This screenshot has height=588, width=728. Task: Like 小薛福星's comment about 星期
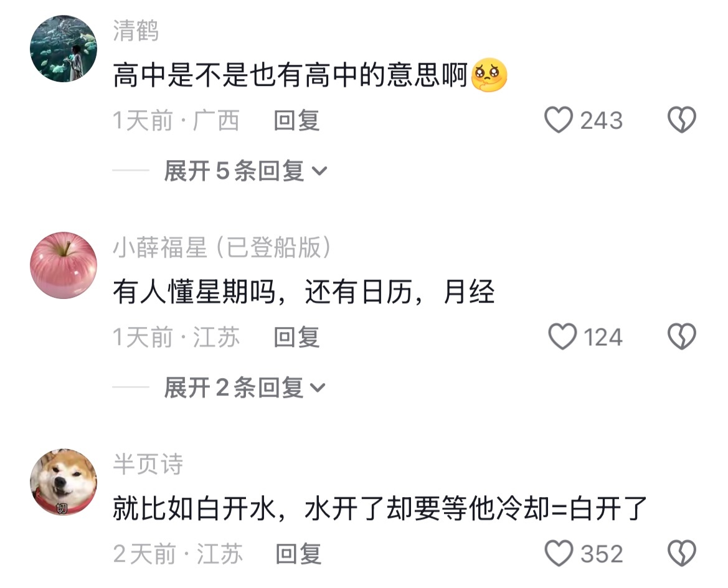(x=562, y=337)
